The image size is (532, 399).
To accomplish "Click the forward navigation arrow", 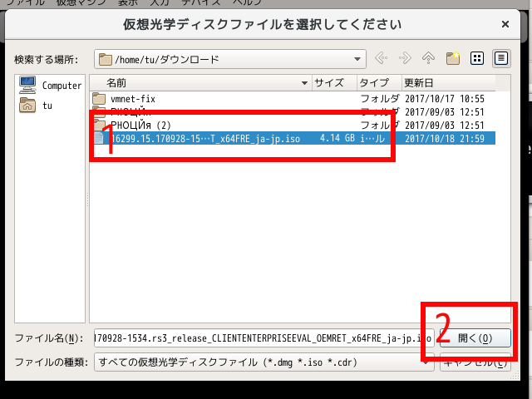I will coord(406,59).
